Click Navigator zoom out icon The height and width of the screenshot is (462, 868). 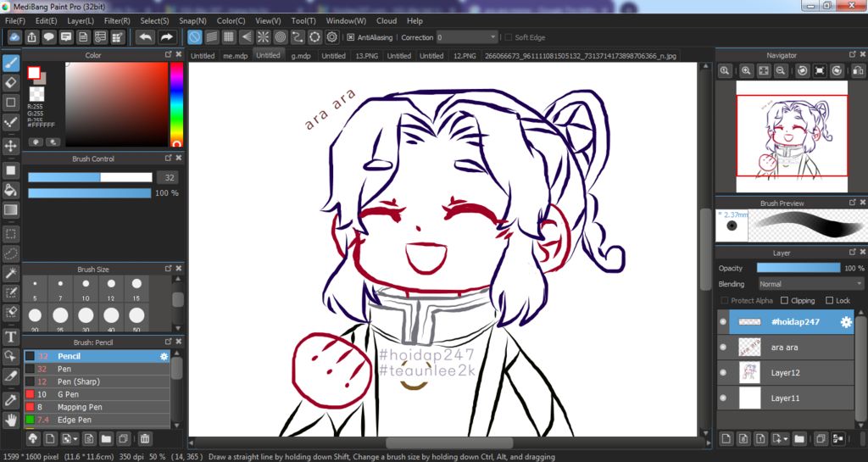coord(781,71)
